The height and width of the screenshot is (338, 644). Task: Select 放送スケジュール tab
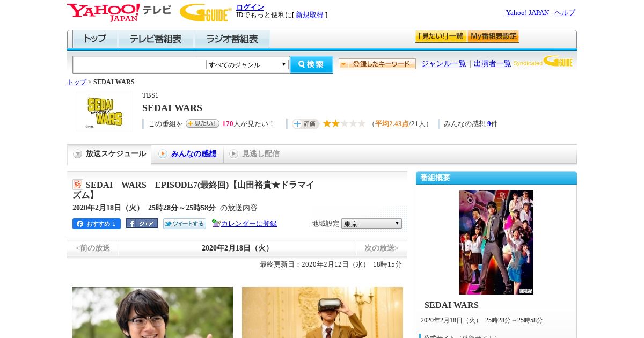tap(109, 154)
